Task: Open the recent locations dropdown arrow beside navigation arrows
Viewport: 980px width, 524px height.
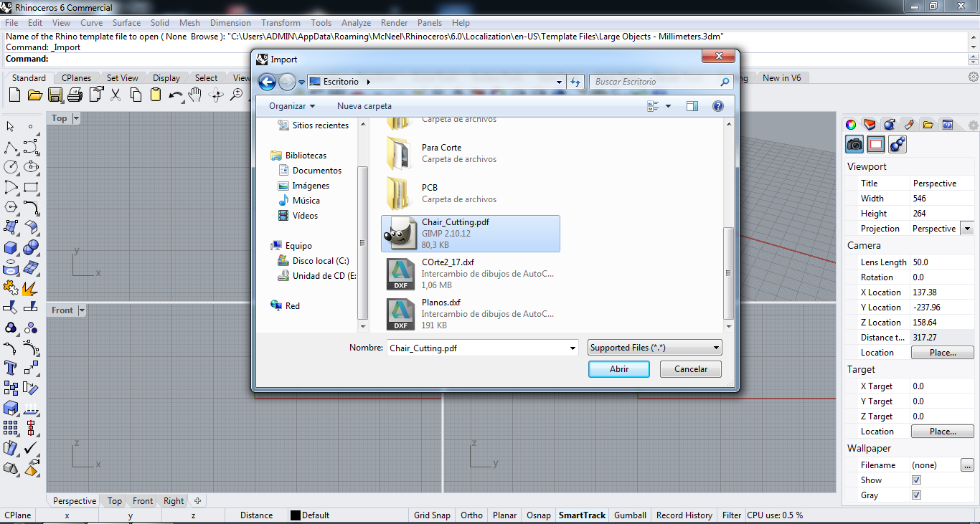Action: pyautogui.click(x=301, y=82)
